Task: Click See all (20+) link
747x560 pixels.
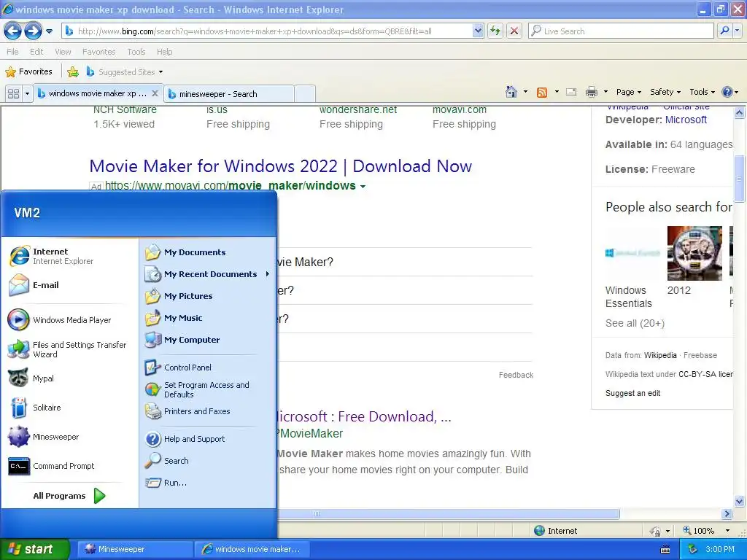Action: 635,323
